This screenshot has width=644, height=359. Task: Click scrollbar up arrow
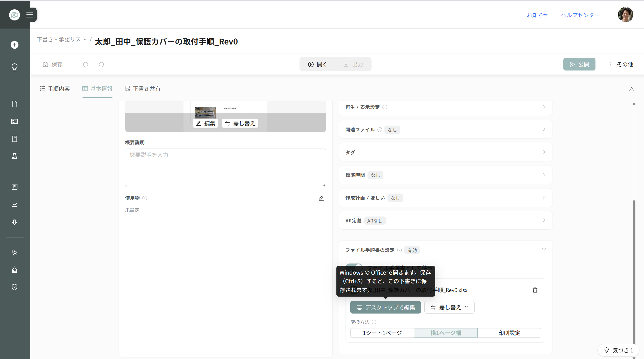[x=634, y=104]
